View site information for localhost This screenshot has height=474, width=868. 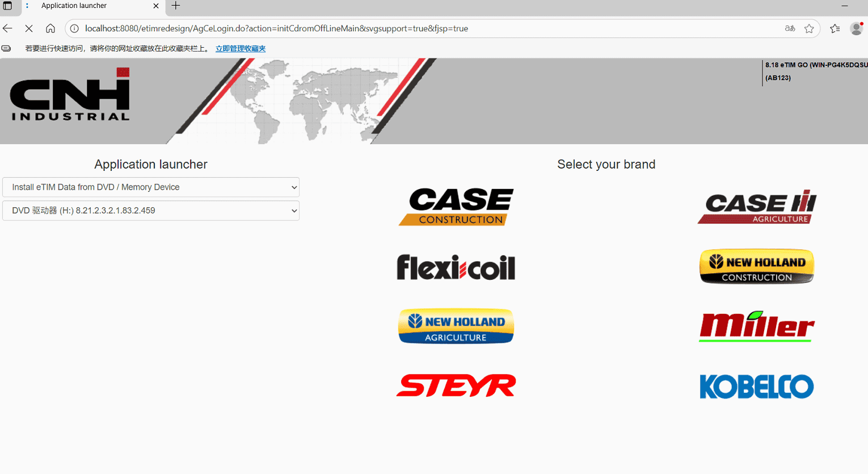tap(74, 28)
